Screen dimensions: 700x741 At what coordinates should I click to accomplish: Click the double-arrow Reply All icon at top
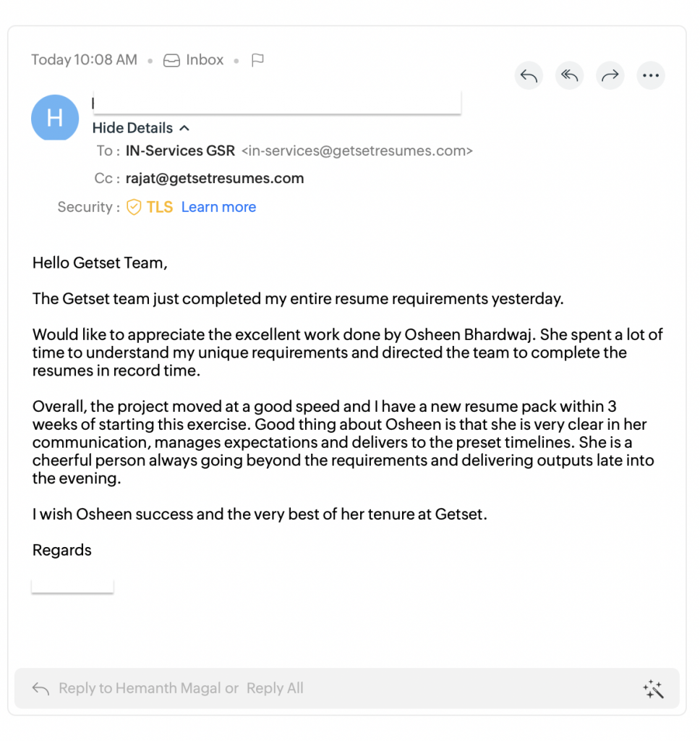569,75
